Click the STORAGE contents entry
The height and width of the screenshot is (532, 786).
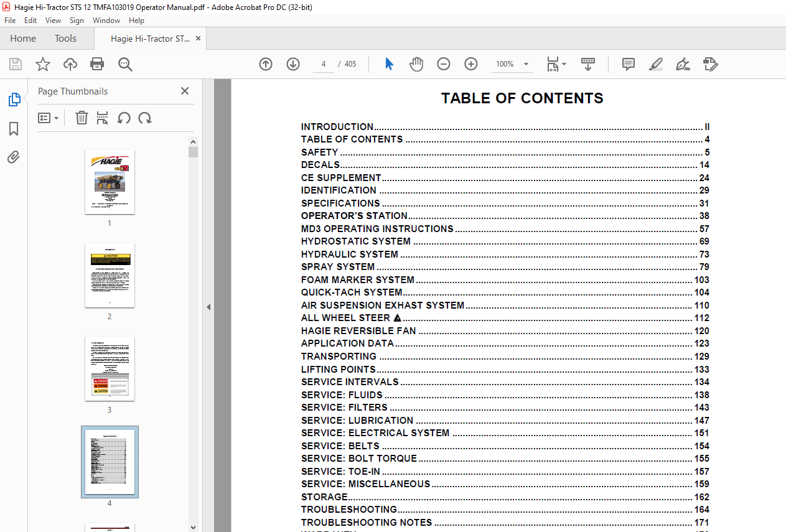click(x=505, y=497)
